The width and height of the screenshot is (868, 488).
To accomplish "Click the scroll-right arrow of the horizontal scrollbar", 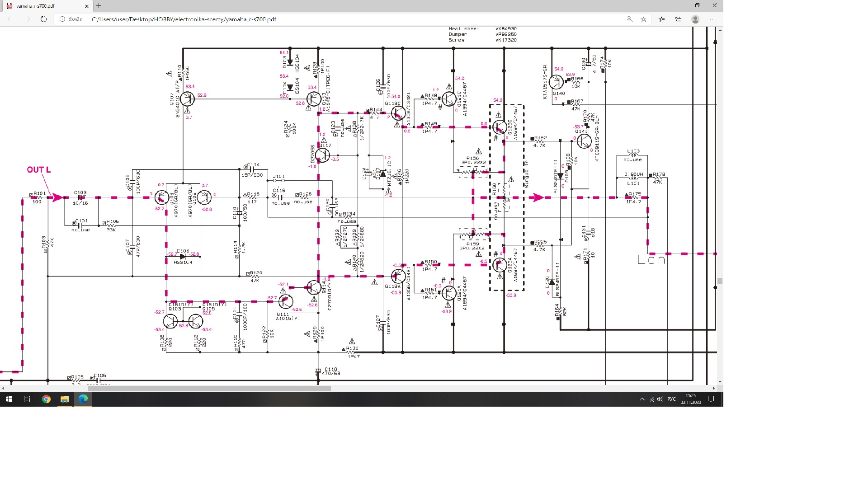I will [x=714, y=388].
